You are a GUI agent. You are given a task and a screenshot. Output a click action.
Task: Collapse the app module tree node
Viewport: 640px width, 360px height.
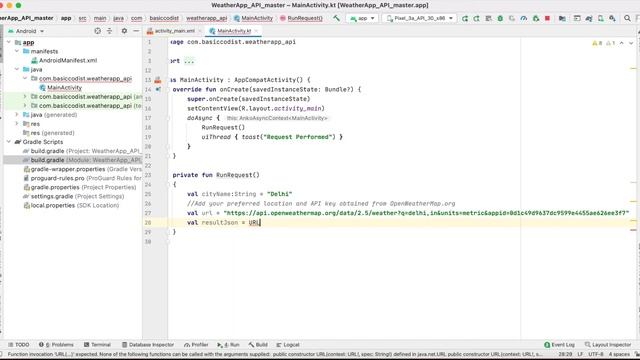pyautogui.click(x=9, y=42)
